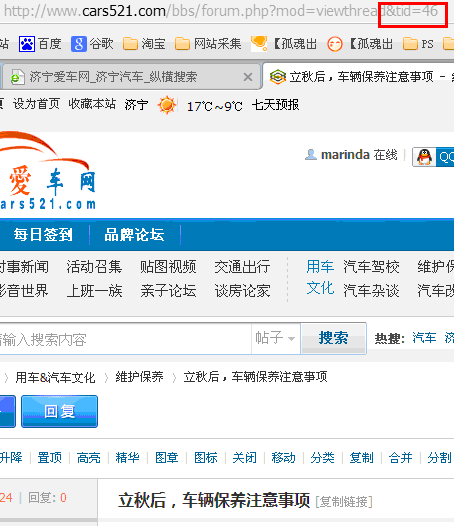Click the [复制链接] link
The image size is (454, 526).
coord(344,502)
